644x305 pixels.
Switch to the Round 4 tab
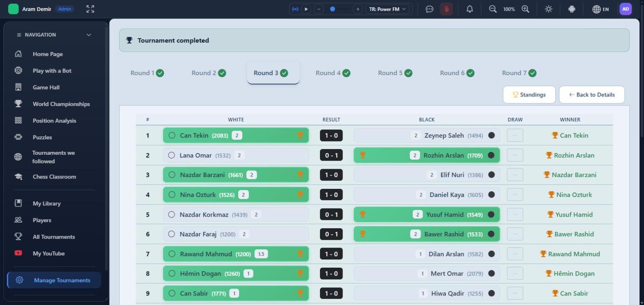tap(333, 73)
